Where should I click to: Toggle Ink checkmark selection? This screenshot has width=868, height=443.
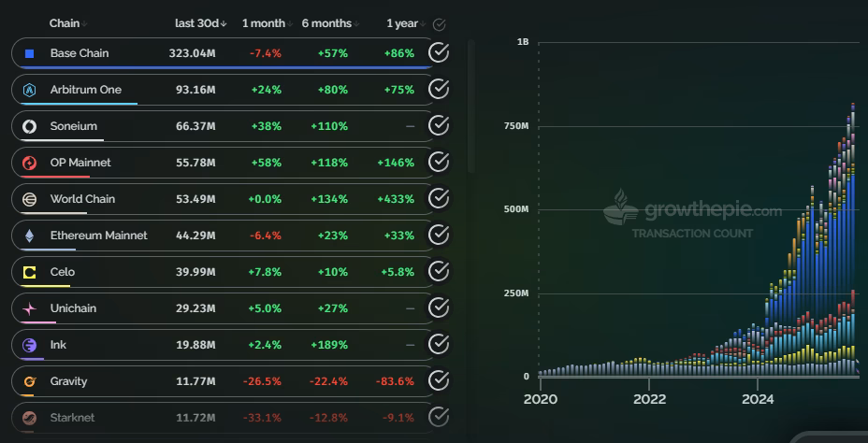[x=439, y=344]
